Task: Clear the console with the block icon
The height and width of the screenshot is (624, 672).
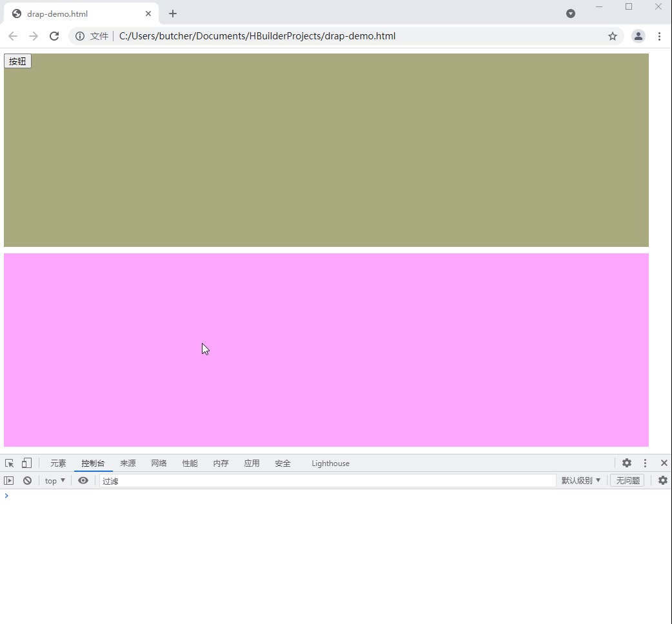Action: (28, 480)
